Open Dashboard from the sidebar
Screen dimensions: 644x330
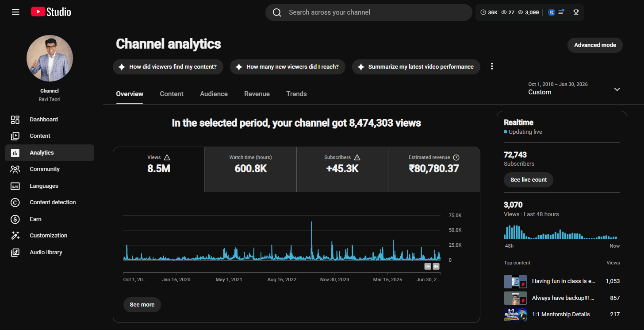click(50, 119)
